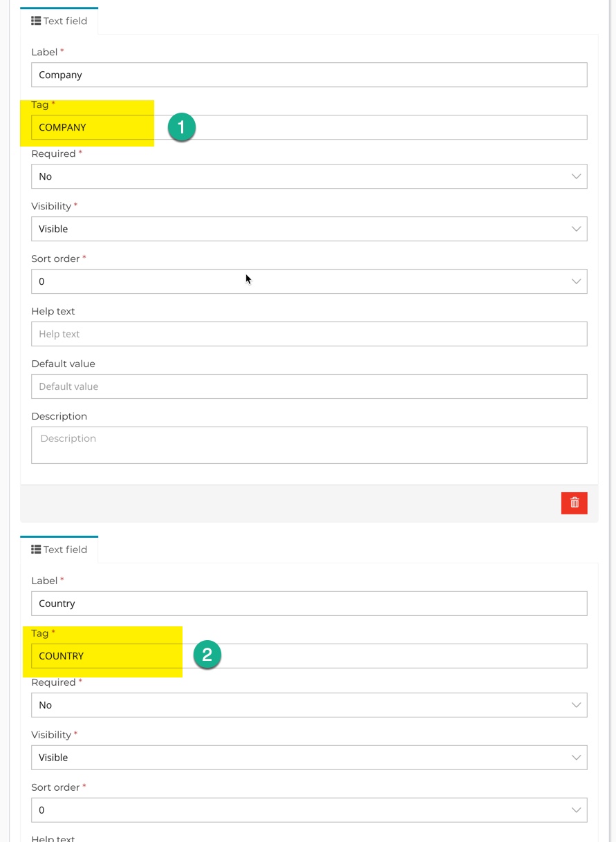Click the list icon on Company Text field tab
The width and height of the screenshot is (616, 842).
tap(36, 21)
